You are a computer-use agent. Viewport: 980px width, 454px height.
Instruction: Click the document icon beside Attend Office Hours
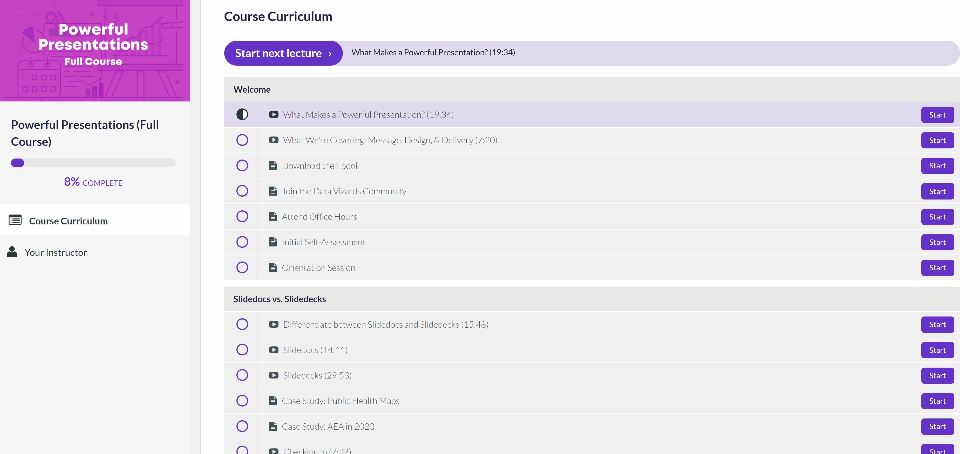click(x=273, y=216)
